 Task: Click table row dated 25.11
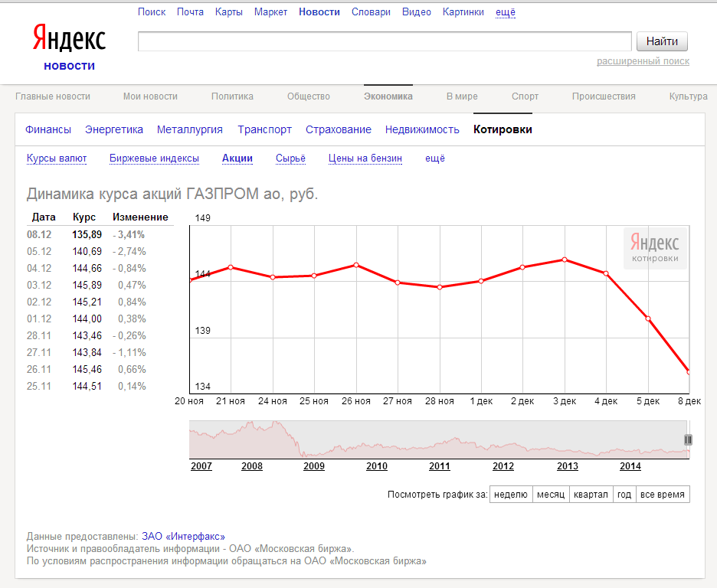[x=100, y=387]
